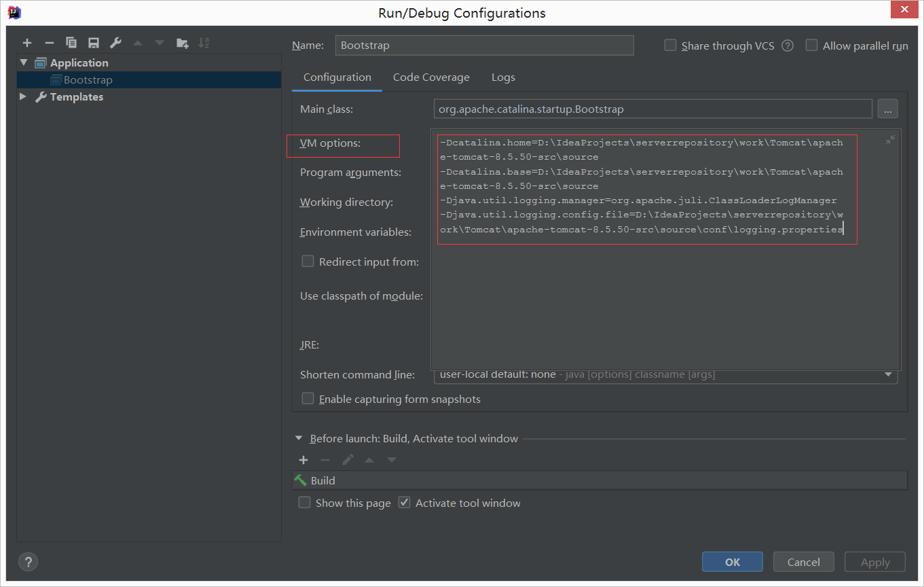Focus the Main class input field
Screen dimensions: 924x587
pos(652,109)
